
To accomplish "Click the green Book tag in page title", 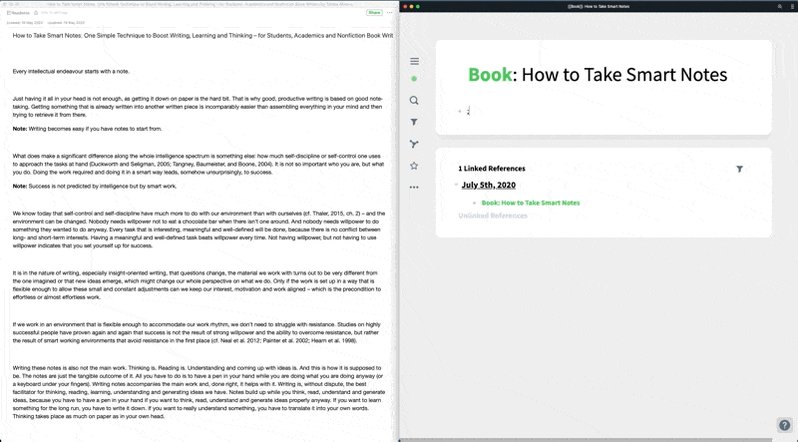I will click(490, 74).
